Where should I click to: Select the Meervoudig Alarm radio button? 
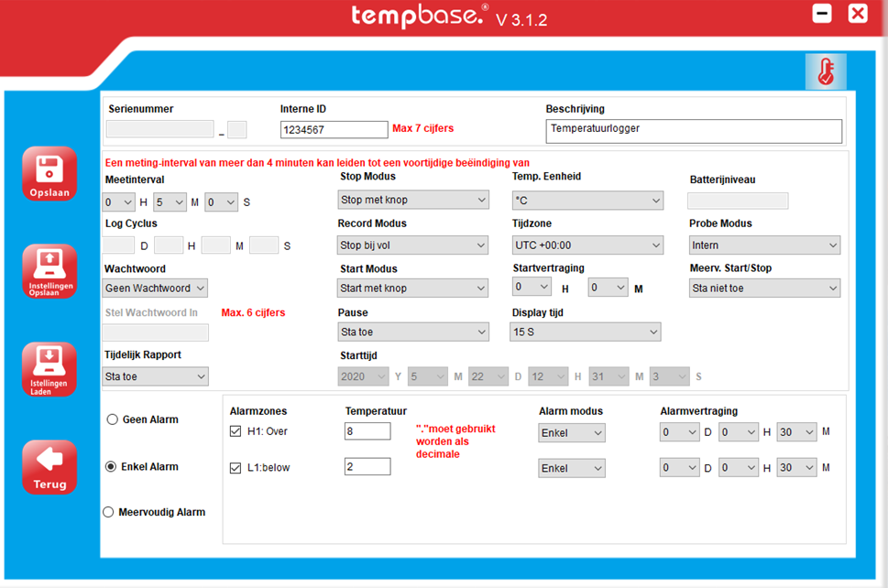108,512
